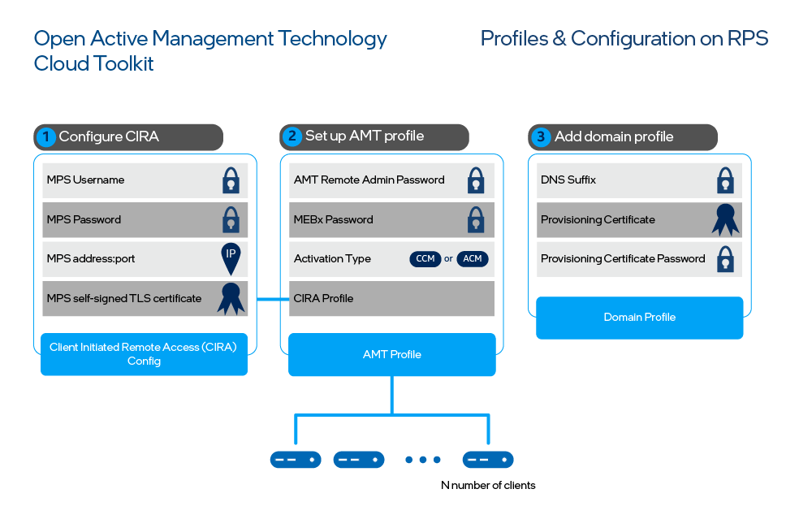Click the ellipsis dots between client devices
Image resolution: width=812 pixels, height=528 pixels.
tap(423, 459)
